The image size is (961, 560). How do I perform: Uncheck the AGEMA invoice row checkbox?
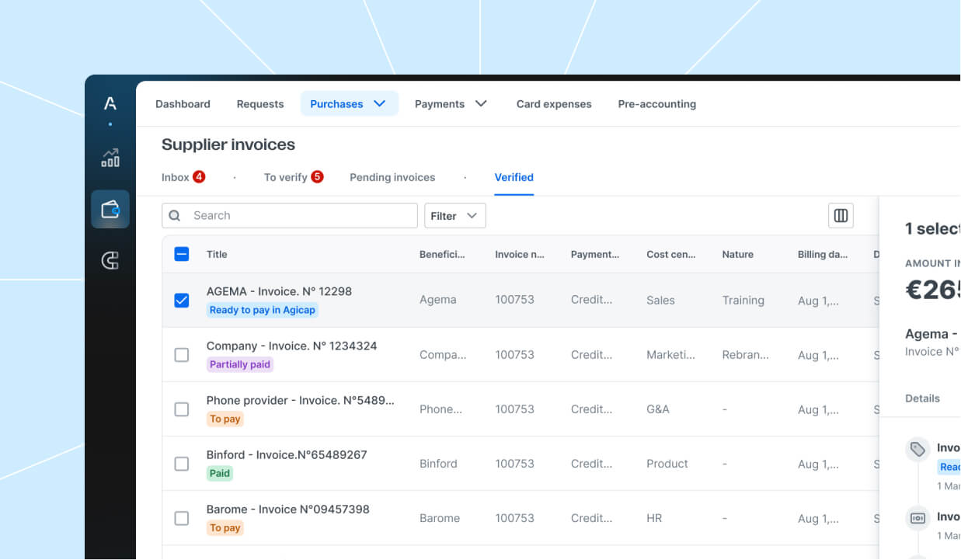[x=181, y=300]
